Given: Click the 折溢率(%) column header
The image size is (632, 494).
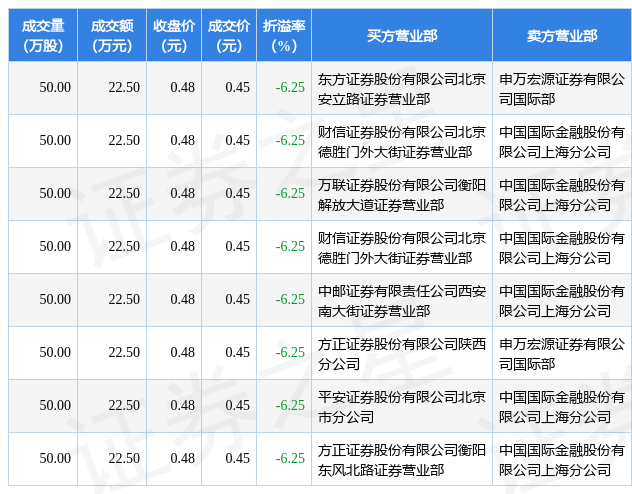Looking at the screenshot, I should pos(284,35).
